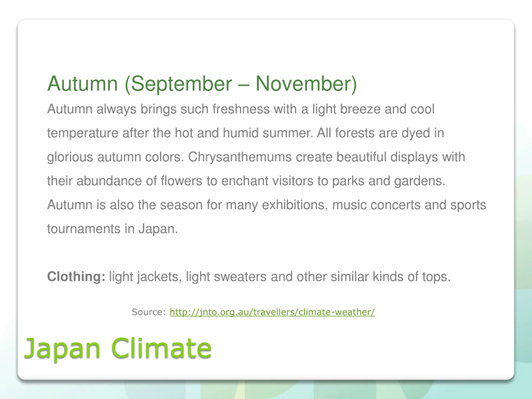Viewport: 532px width, 399px height.
Task: Click the line starting 'their abundance of flowers'
Action: (246, 181)
